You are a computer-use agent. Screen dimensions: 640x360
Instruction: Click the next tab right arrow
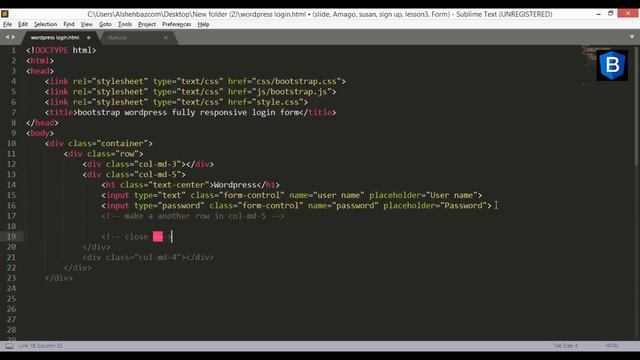[x=13, y=37]
